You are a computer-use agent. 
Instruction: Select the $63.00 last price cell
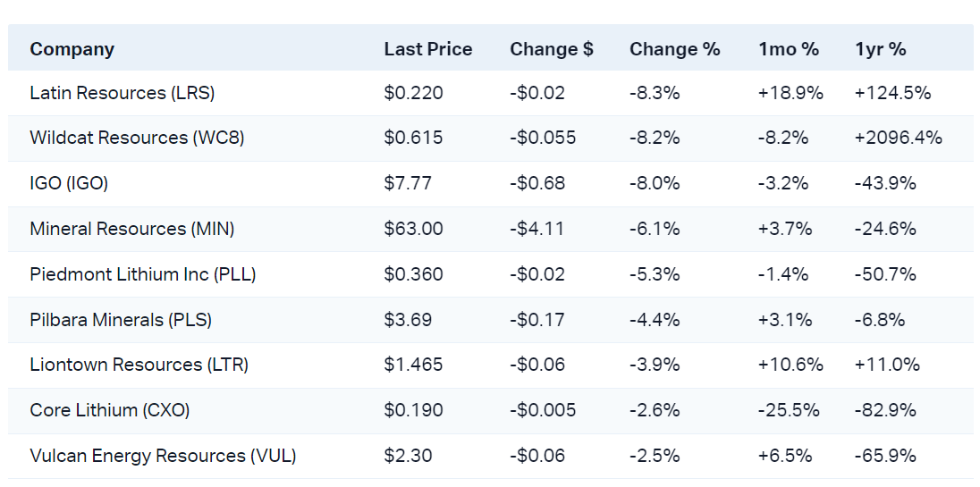click(x=413, y=229)
